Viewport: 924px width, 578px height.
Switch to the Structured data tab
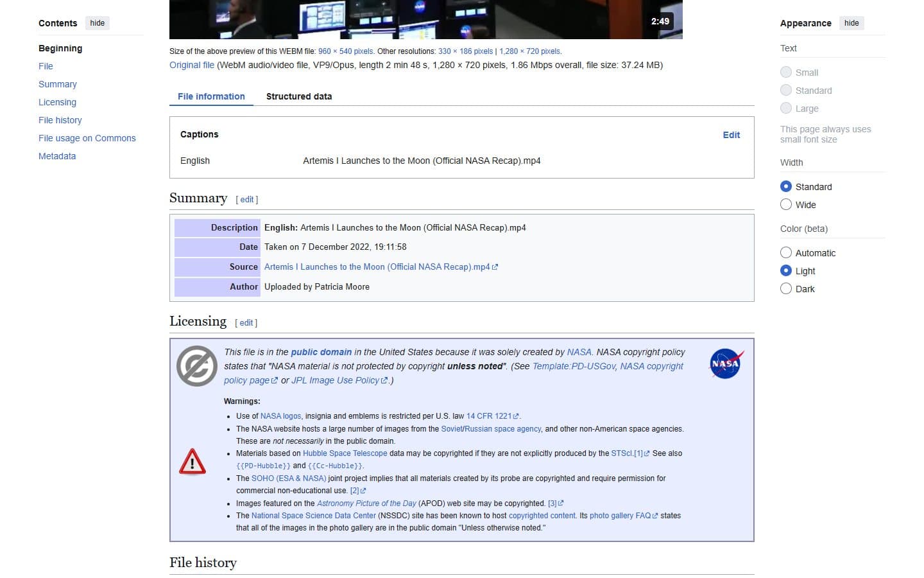pos(299,96)
